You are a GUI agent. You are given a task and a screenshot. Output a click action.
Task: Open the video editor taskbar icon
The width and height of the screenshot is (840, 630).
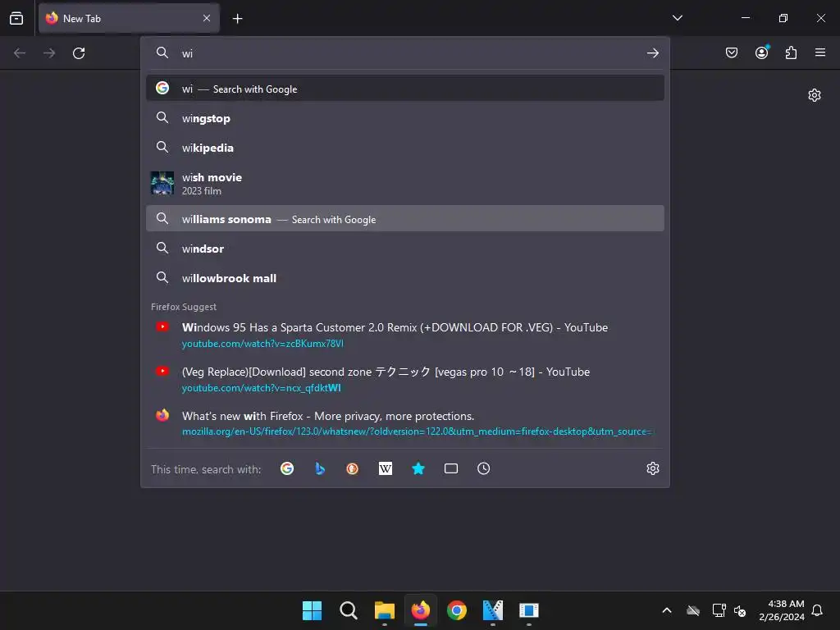493,610
